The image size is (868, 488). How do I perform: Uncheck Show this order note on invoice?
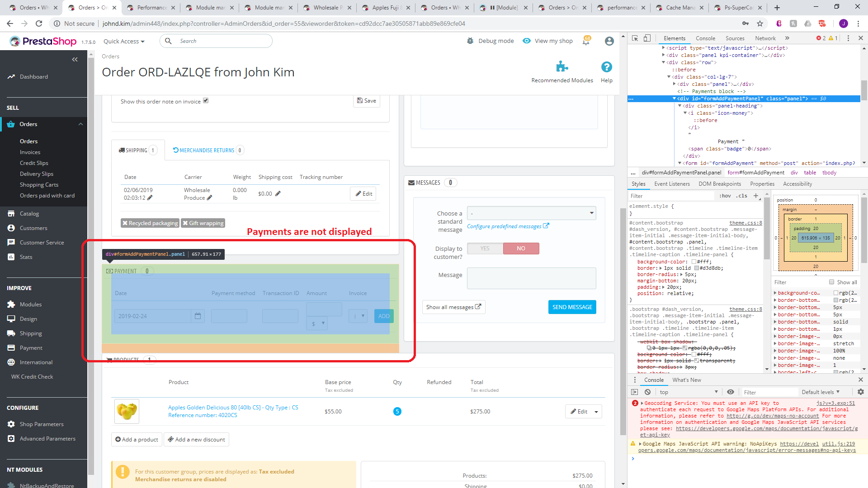pos(206,101)
